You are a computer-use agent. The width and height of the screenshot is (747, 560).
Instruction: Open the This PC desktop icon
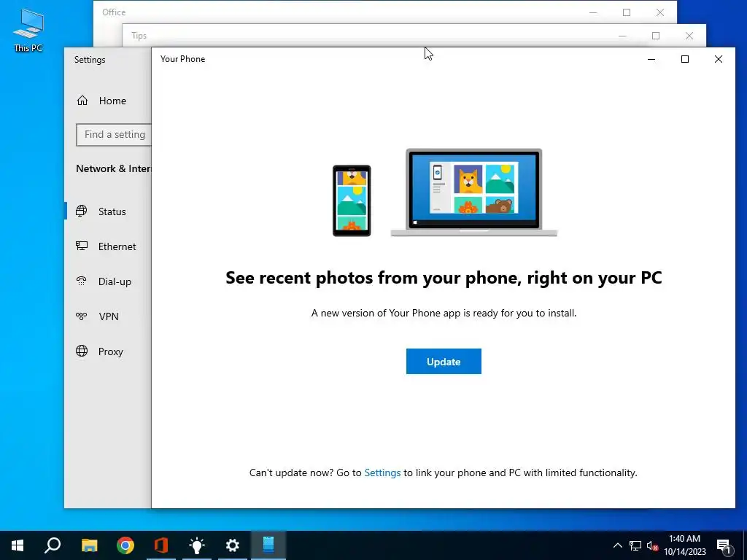pyautogui.click(x=28, y=30)
